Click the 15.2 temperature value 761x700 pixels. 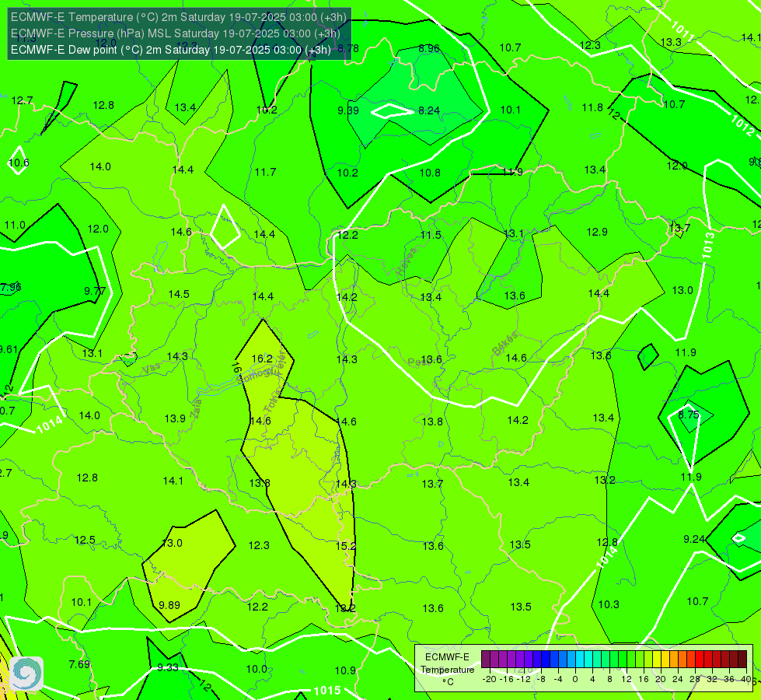(x=346, y=546)
